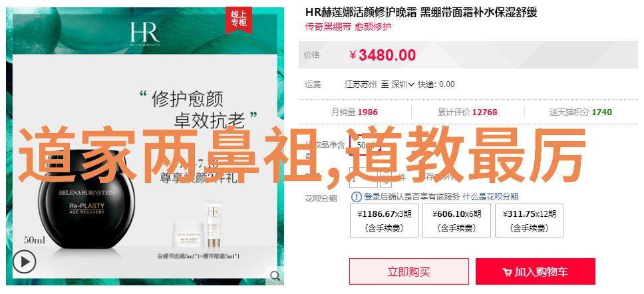Click the 立即购买 buy now button
The height and width of the screenshot is (294, 644).
click(x=409, y=271)
